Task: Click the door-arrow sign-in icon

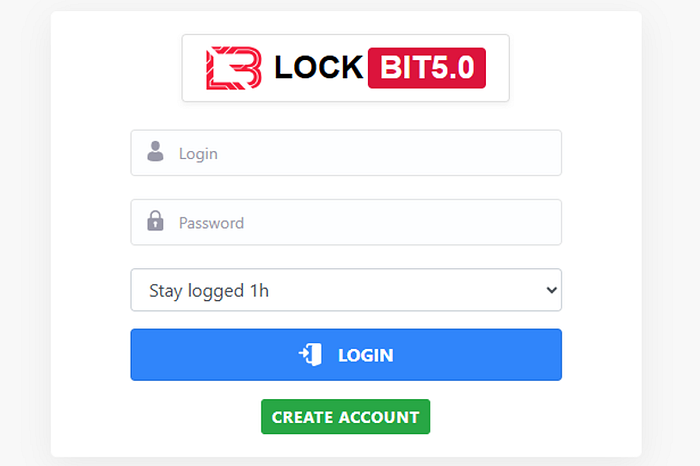Action: tap(310, 355)
